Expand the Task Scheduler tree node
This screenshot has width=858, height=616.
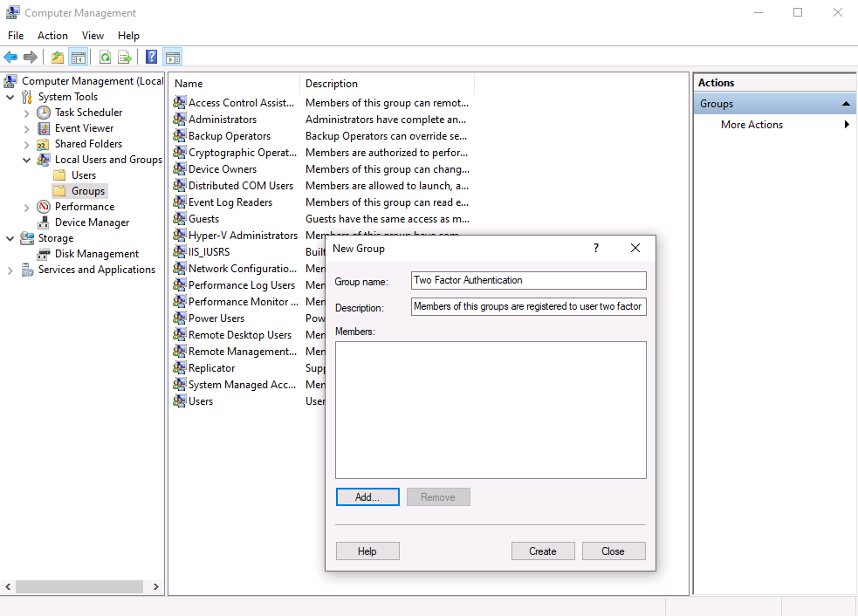point(25,113)
